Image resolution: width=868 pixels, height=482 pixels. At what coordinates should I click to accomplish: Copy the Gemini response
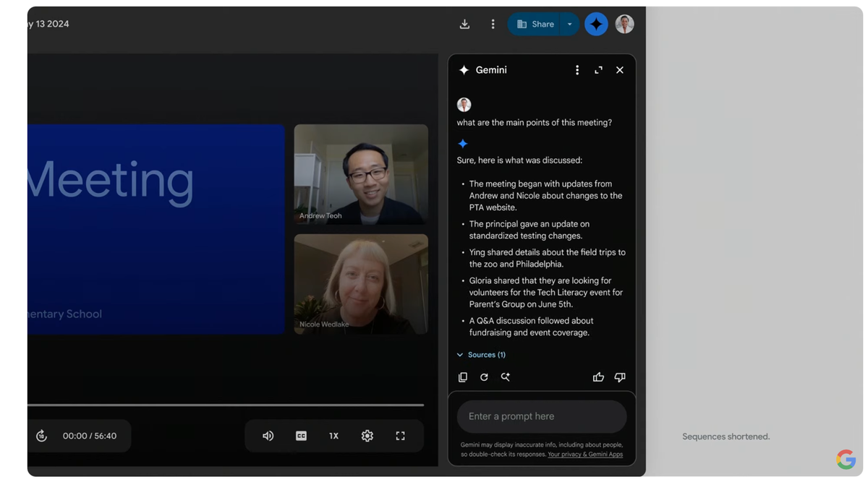click(x=463, y=377)
